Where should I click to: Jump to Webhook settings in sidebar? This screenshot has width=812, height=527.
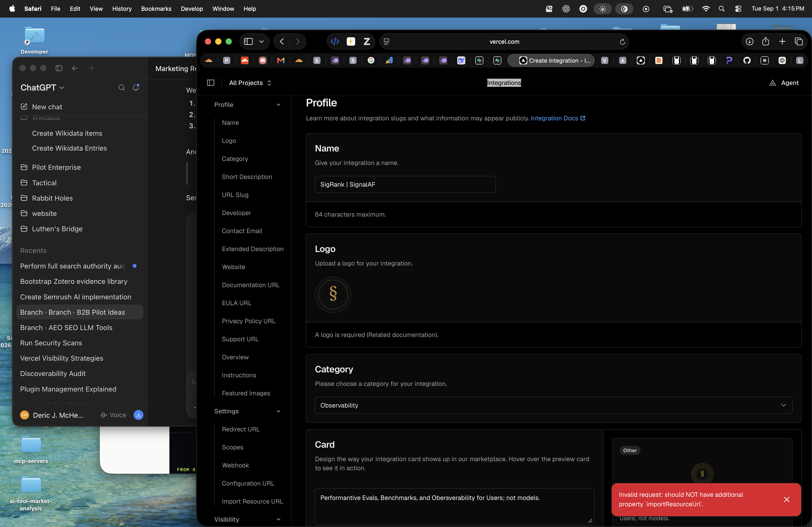click(x=235, y=465)
